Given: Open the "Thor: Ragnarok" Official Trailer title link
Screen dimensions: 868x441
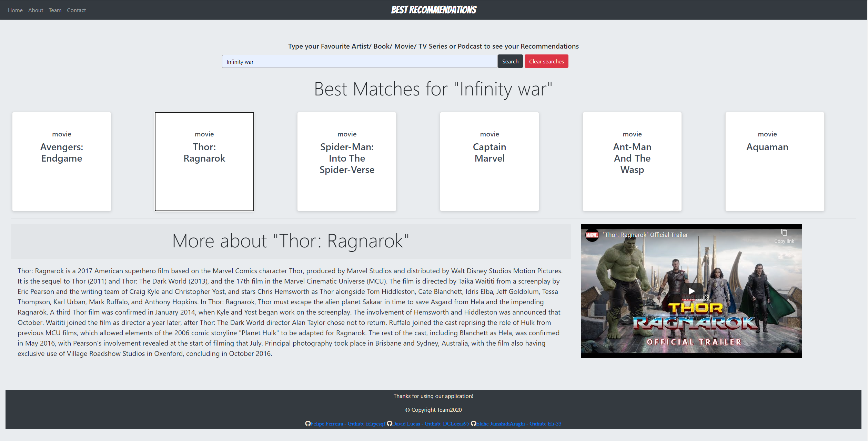Looking at the screenshot, I should [645, 235].
